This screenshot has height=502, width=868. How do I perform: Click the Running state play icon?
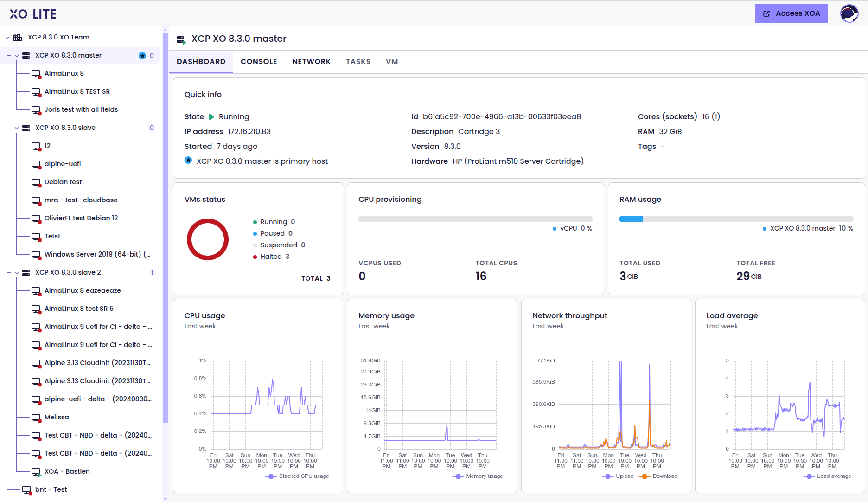click(x=211, y=117)
